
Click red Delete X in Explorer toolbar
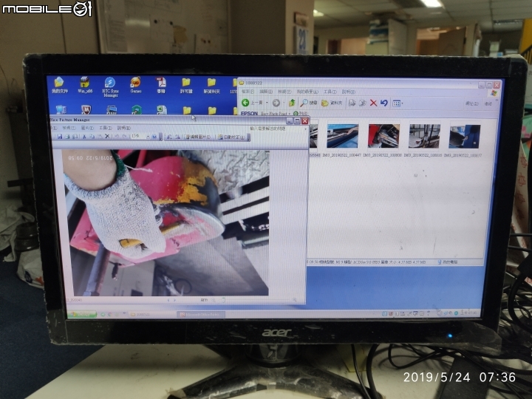pos(373,103)
